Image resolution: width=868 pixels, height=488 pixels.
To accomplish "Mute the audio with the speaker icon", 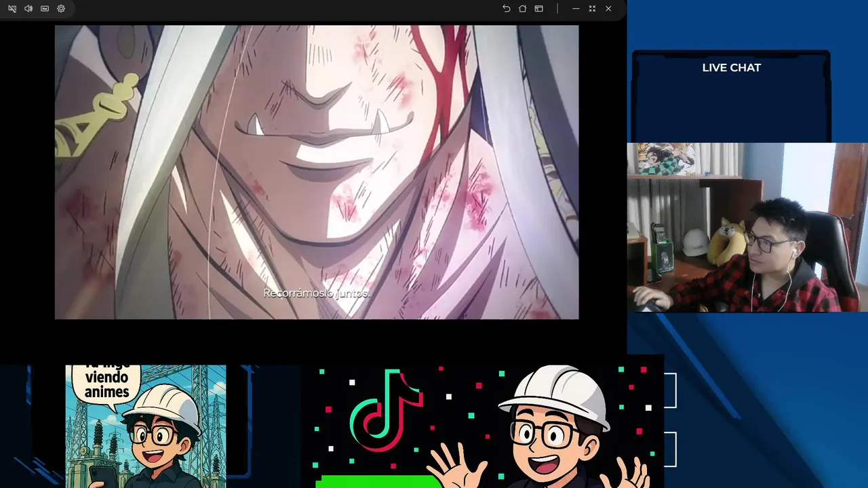I will 28,9.
